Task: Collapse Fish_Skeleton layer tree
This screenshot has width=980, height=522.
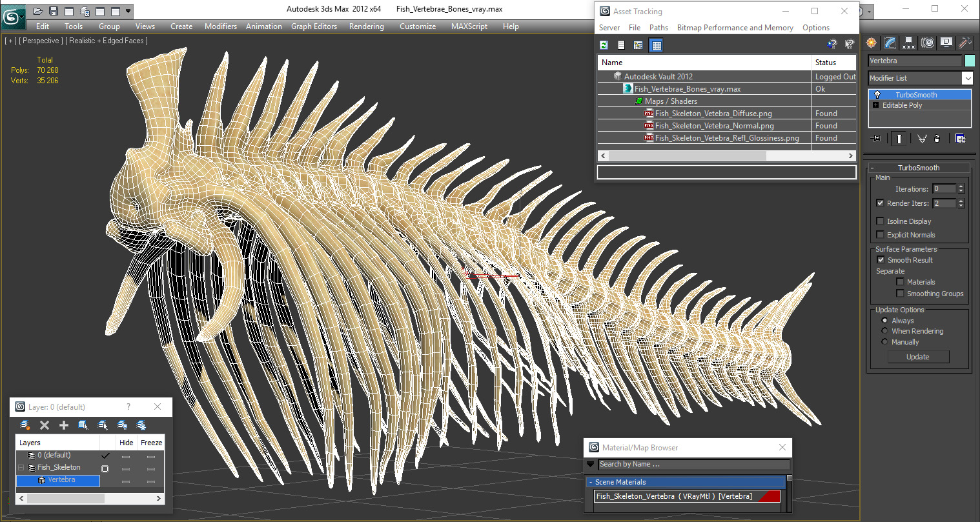Action: tap(21, 468)
